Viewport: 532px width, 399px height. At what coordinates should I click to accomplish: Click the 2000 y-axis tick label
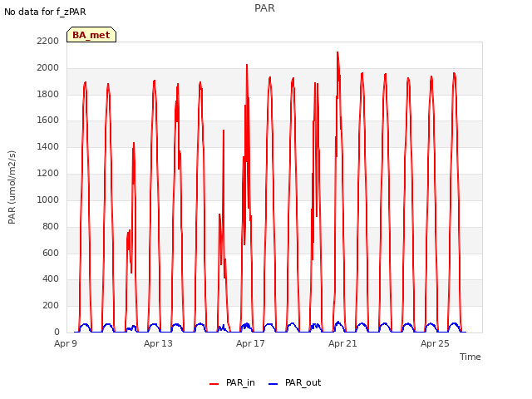(48, 68)
